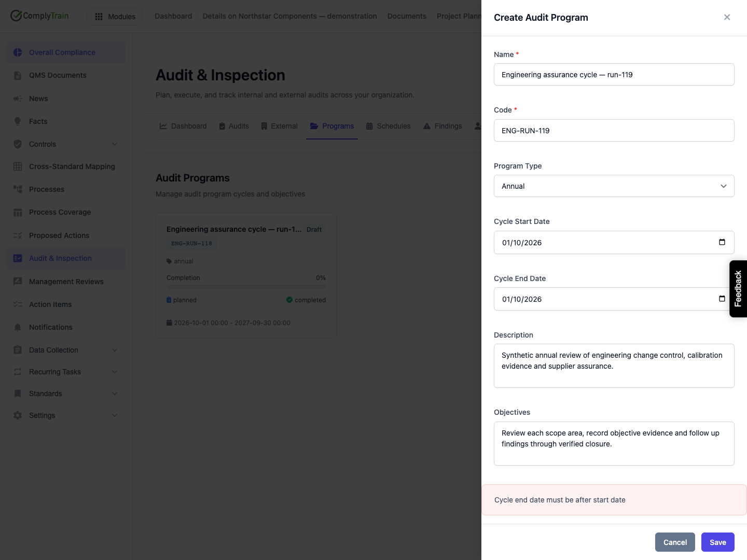Click the Findings warning triangle icon
Viewport: 747px width, 560px height.
click(427, 126)
